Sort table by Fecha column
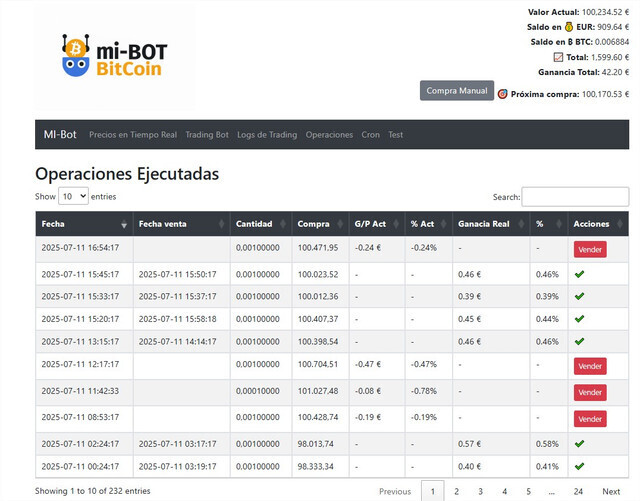Viewport: 640px width, 501px height. (x=84, y=224)
